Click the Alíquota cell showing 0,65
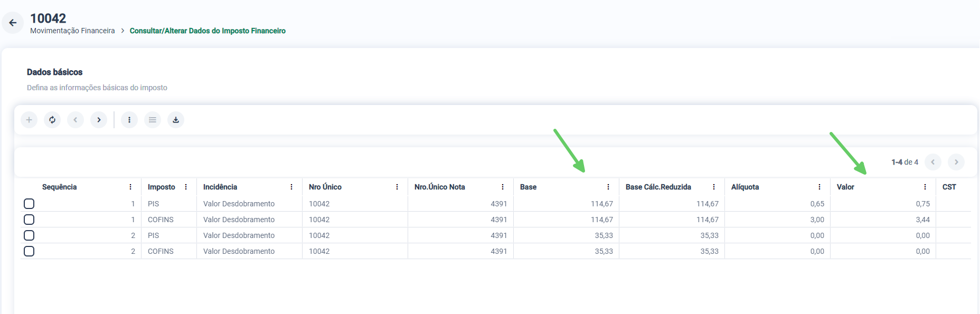Viewport: 980px width, 314px height. coord(817,204)
